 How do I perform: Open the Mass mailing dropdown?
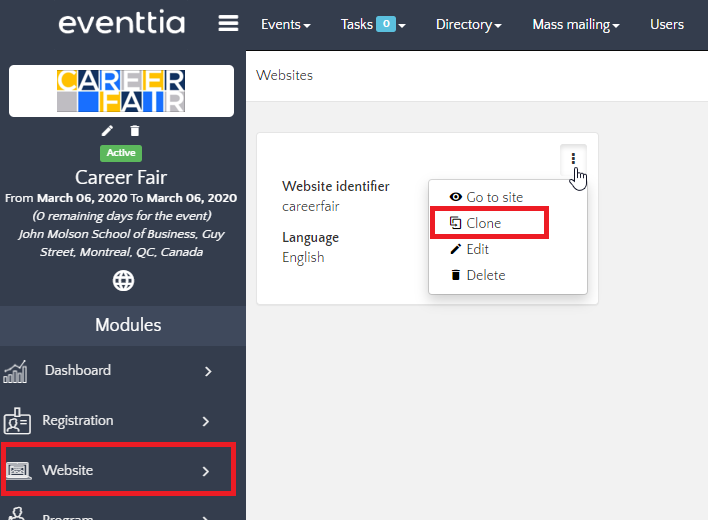click(576, 24)
